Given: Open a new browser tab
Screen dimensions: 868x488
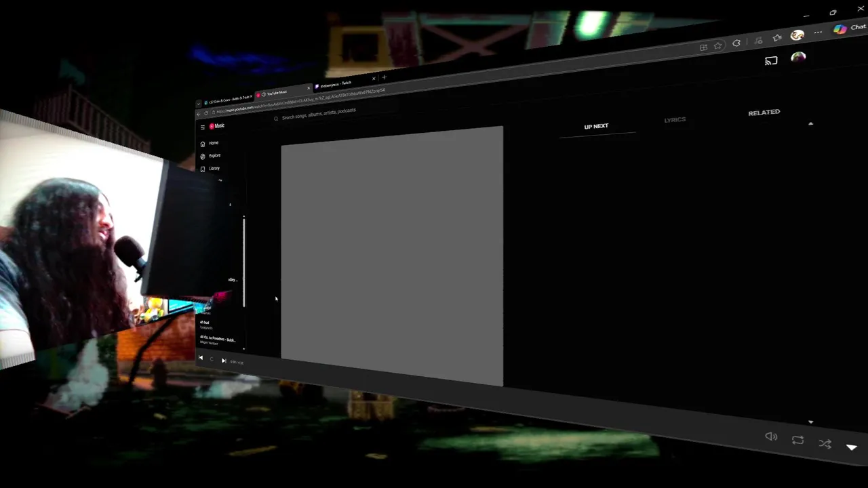Looking at the screenshot, I should [x=384, y=77].
